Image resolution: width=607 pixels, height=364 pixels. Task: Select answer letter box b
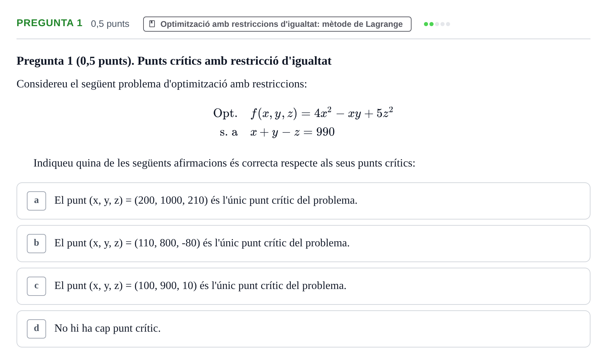[x=36, y=244]
